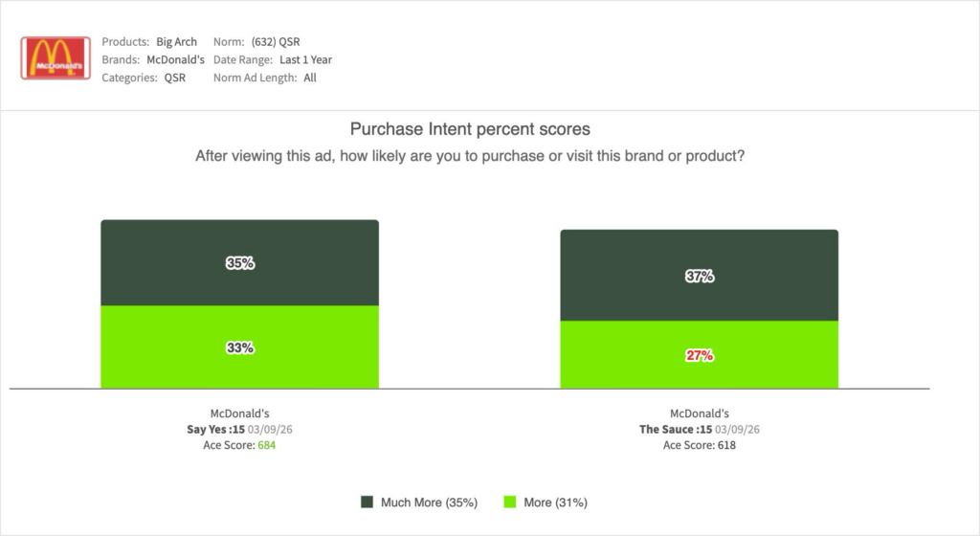
Task: Select The Sauce dark 37% bar segment
Action: (x=699, y=276)
